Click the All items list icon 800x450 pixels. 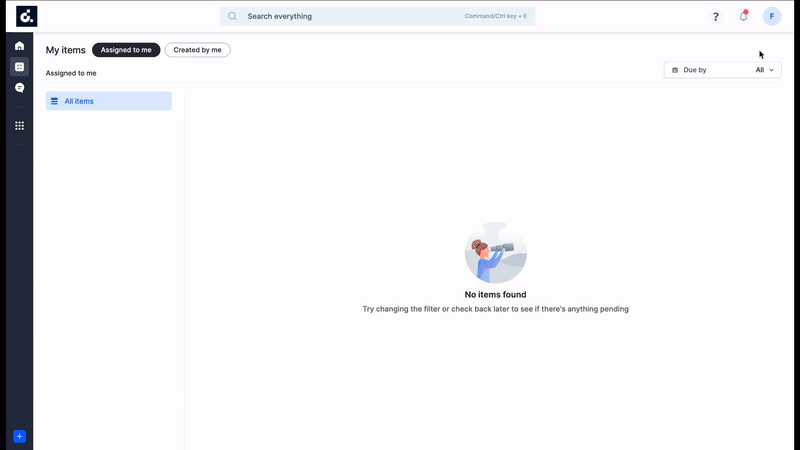[54, 101]
